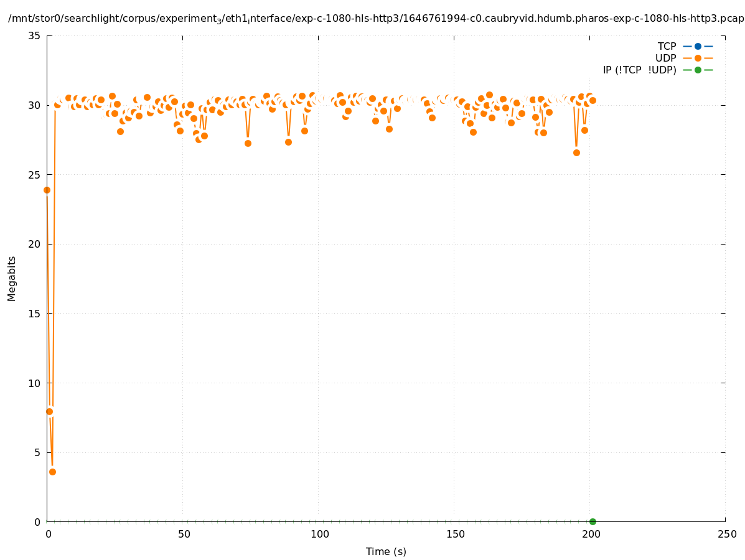Click the blue TCP legend marker

(698, 46)
